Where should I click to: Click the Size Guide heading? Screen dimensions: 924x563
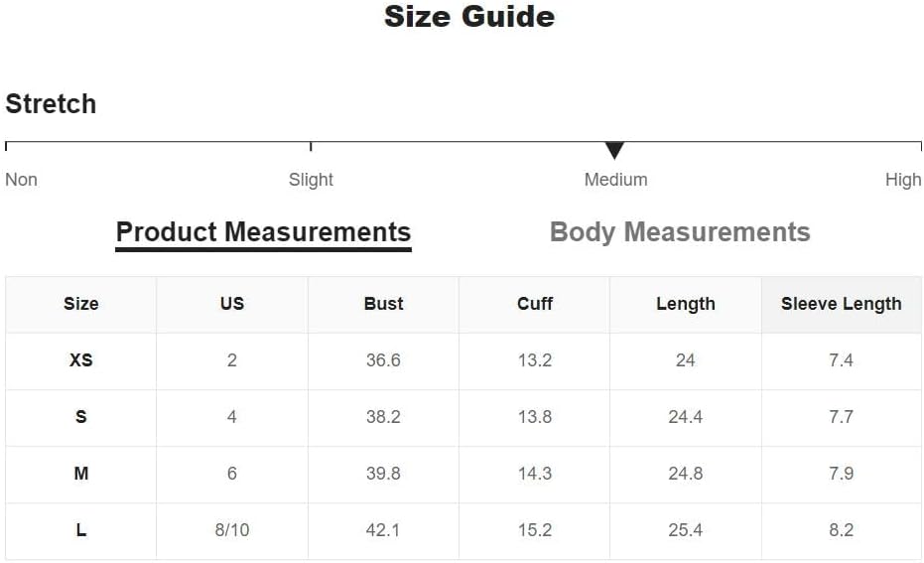469,17
